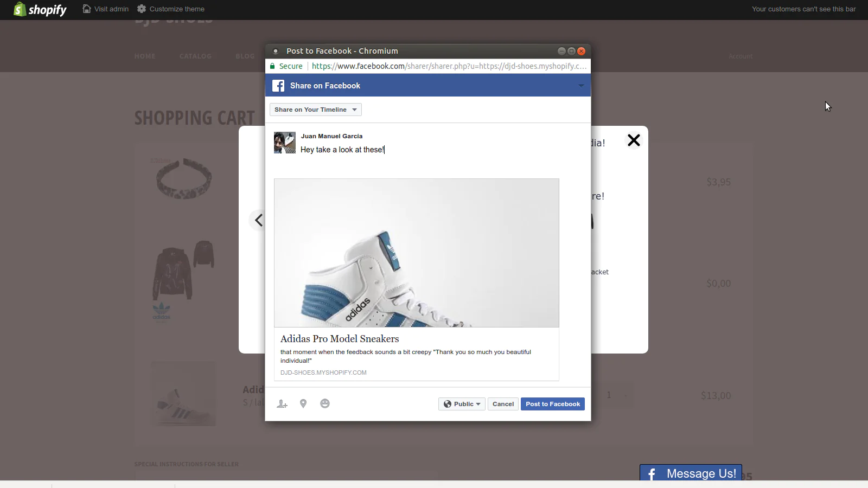Click the Cancel button
This screenshot has width=868, height=488.
click(x=503, y=404)
